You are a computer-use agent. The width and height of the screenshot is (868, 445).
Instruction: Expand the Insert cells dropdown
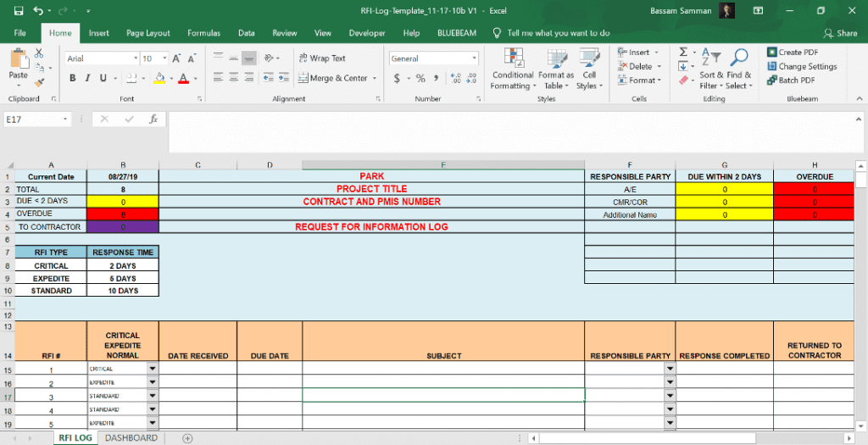tap(657, 53)
